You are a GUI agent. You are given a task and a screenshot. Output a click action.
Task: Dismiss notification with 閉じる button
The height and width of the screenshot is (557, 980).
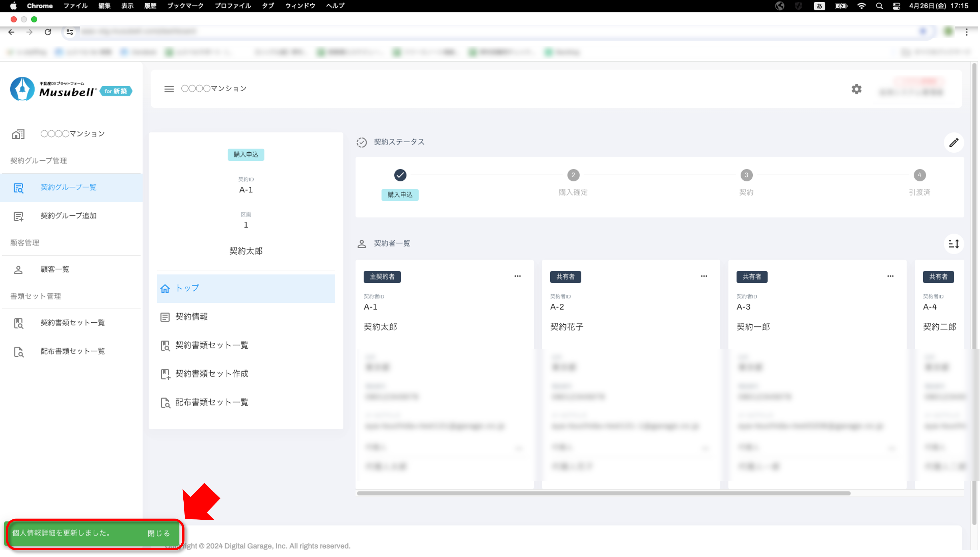point(158,533)
